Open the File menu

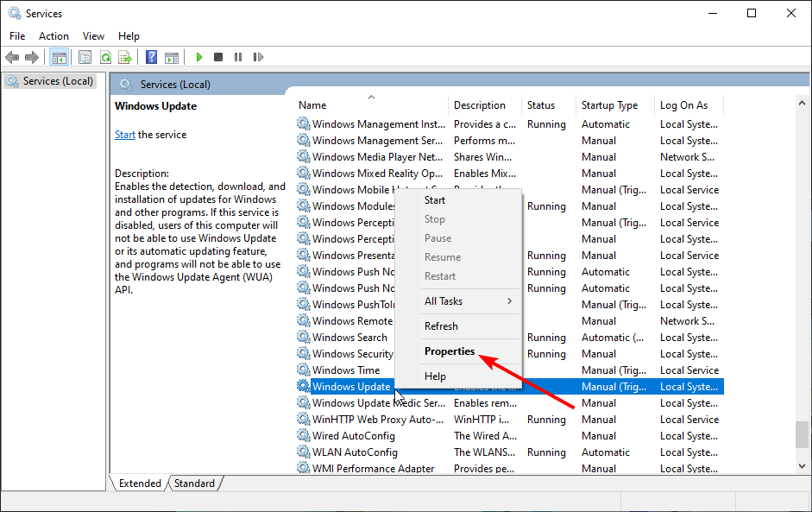(x=17, y=36)
